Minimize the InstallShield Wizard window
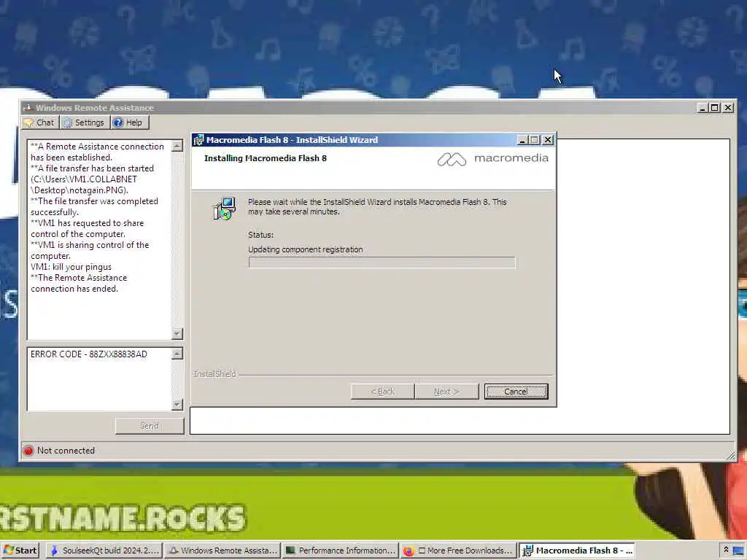The image size is (747, 560). [522, 140]
